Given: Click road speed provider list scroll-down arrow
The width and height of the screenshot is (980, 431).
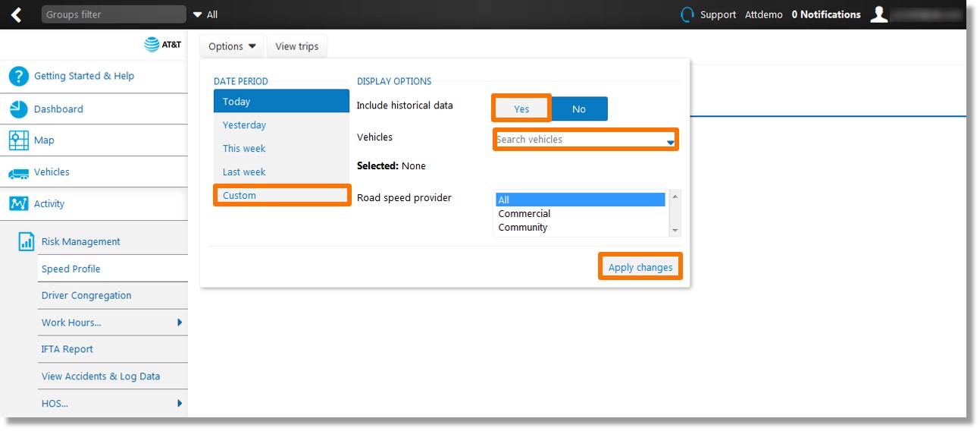Looking at the screenshot, I should (x=675, y=231).
